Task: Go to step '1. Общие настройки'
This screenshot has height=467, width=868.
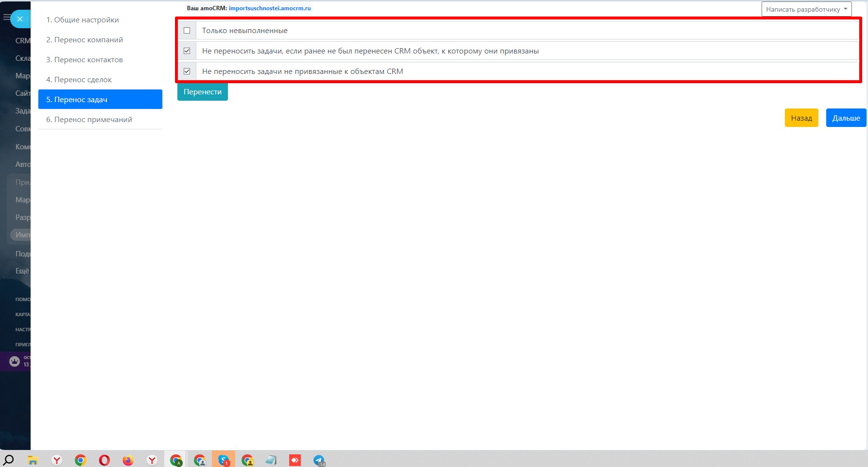Action: [x=100, y=20]
